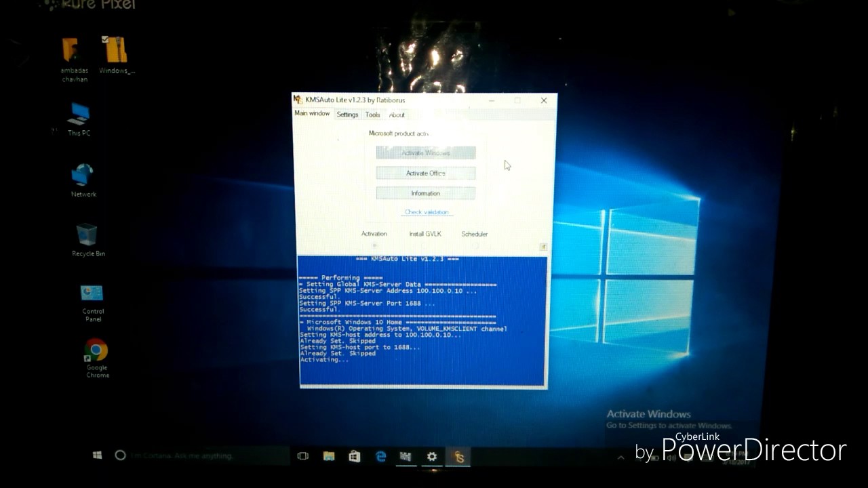Click the 'Activating...' console line
The height and width of the screenshot is (488, 868).
(x=324, y=360)
